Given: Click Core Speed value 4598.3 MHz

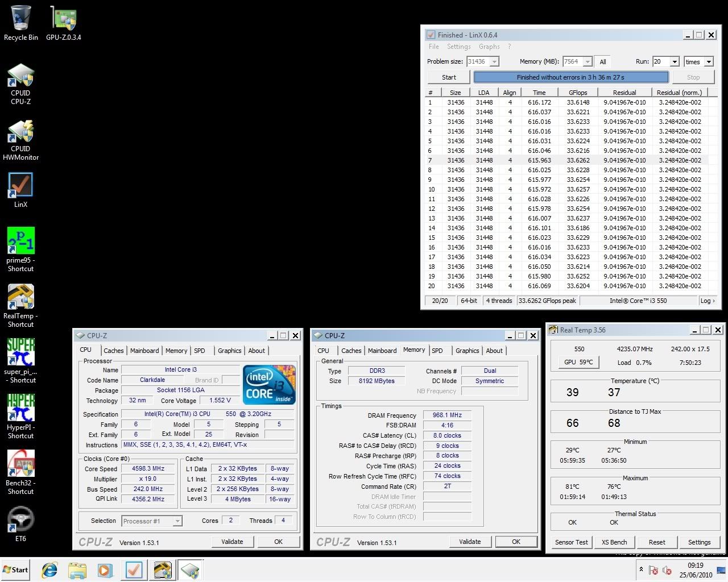Looking at the screenshot, I should [x=148, y=469].
